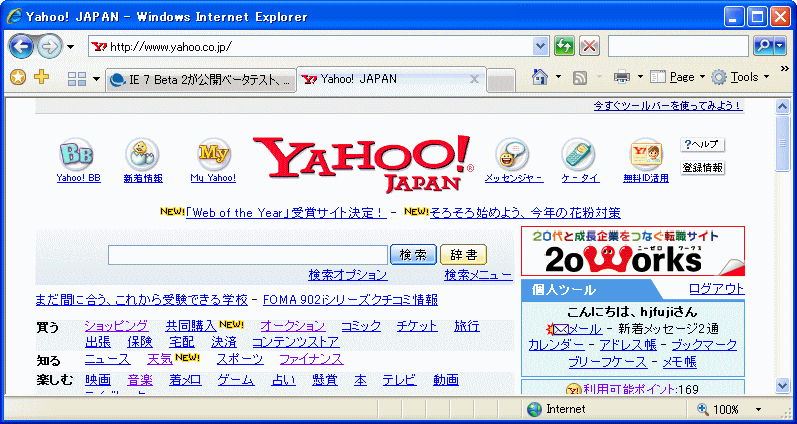Open the ブリーフケース link

(x=607, y=362)
